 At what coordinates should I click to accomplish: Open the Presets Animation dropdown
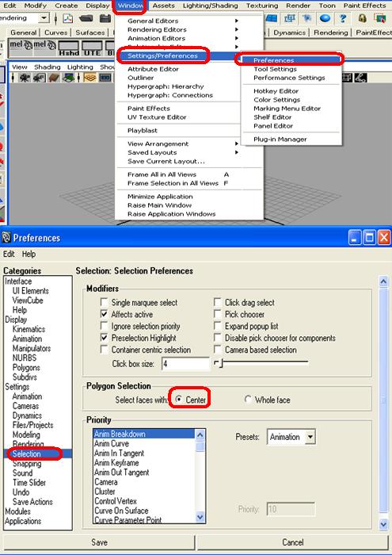[x=291, y=437]
